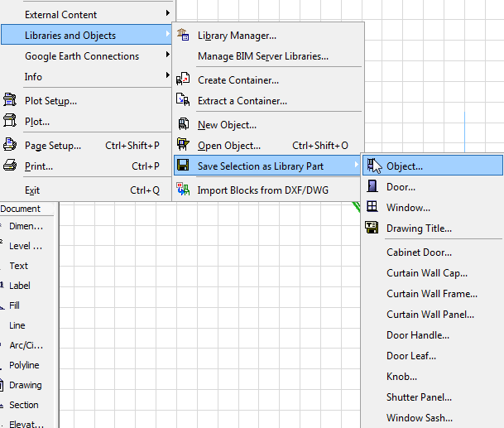The image size is (504, 428).
Task: Click the Extract a Container icon
Action: 183,101
